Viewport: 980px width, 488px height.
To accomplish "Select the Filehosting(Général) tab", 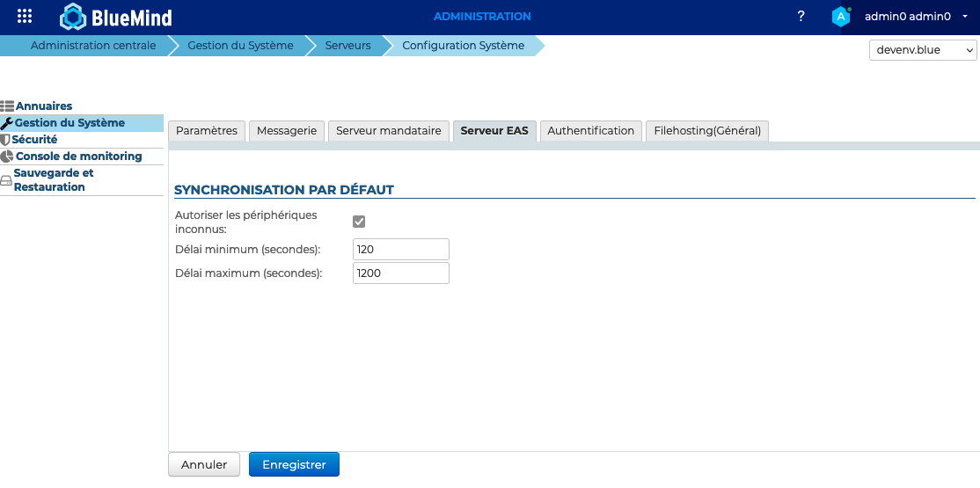I will 707,131.
